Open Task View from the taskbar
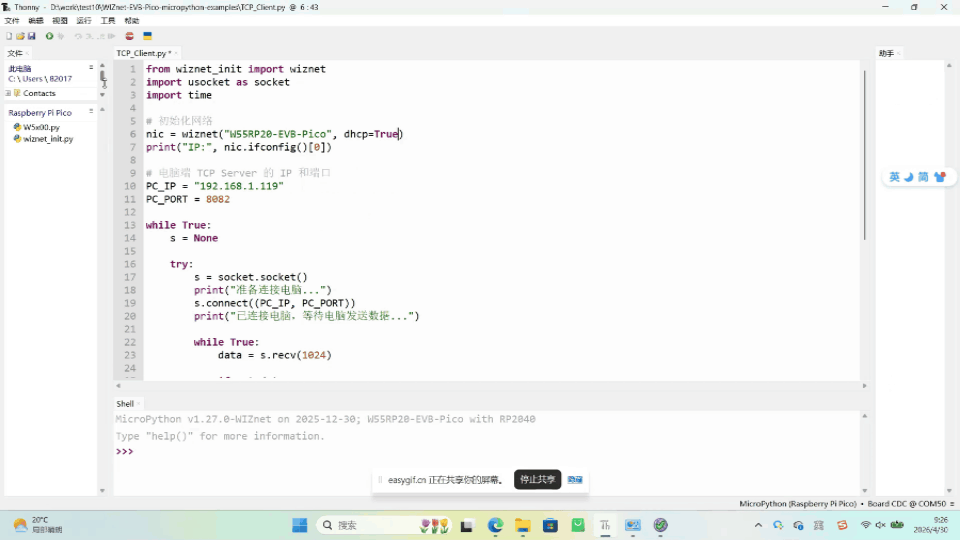The width and height of the screenshot is (960, 540). pos(467,525)
